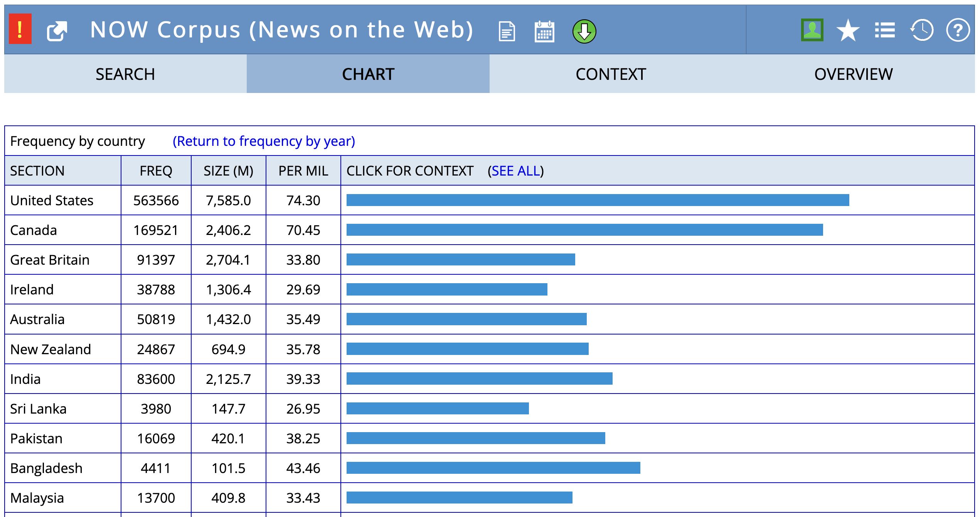Open the external link share icon
Viewport: 980px width, 517px height.
pyautogui.click(x=57, y=31)
